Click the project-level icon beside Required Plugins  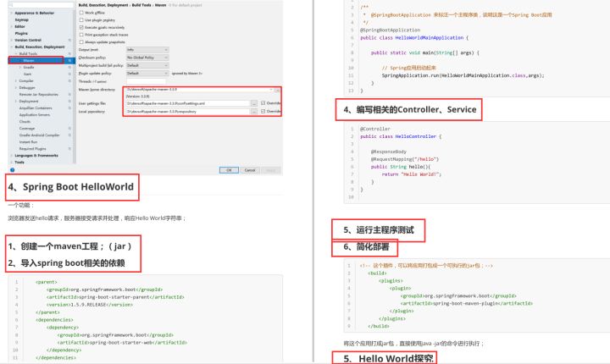point(69,148)
